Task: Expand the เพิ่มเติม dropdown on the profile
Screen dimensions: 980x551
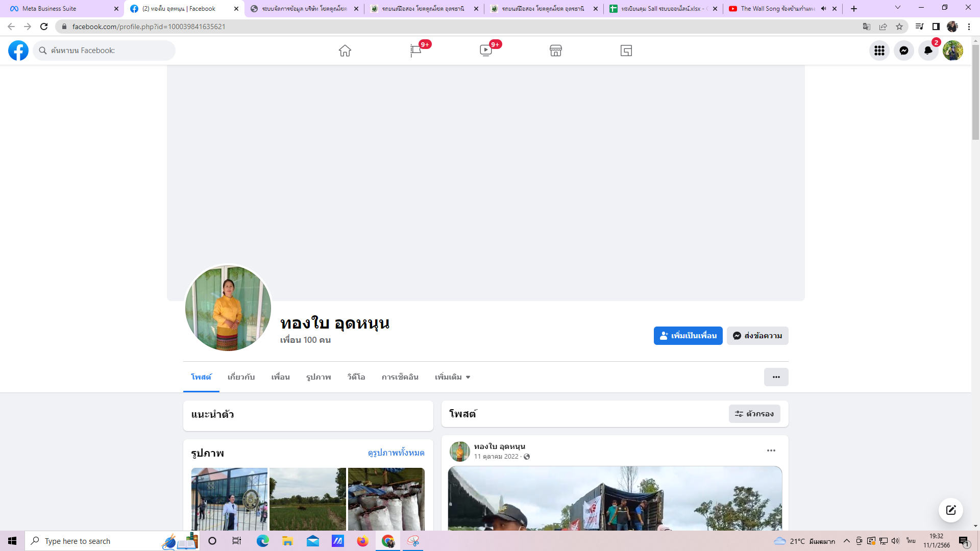Action: click(452, 377)
